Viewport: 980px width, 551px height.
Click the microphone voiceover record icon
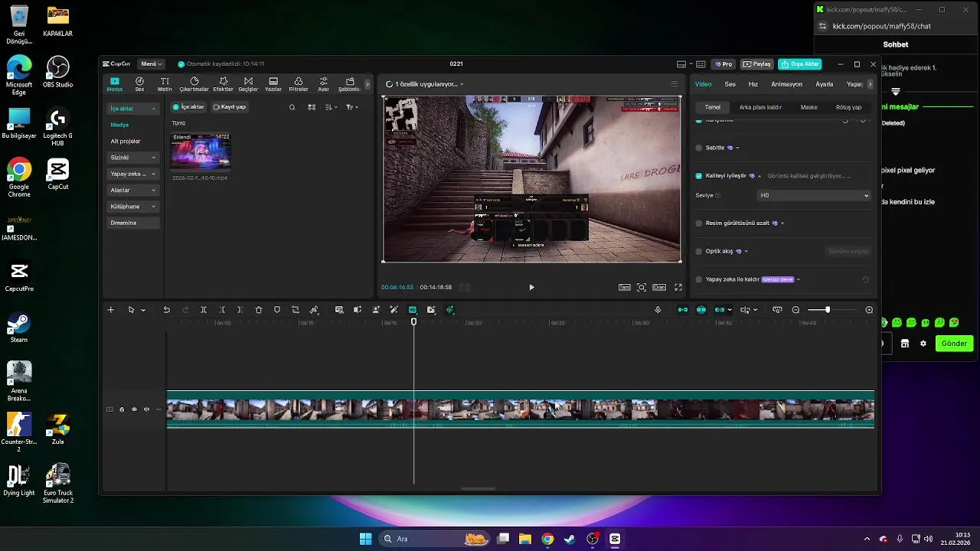point(658,310)
